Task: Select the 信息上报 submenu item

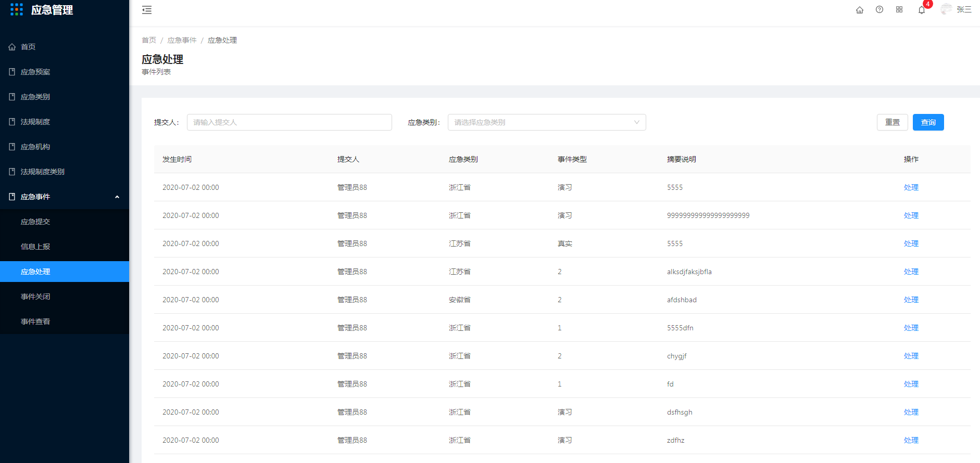Action: click(65, 247)
